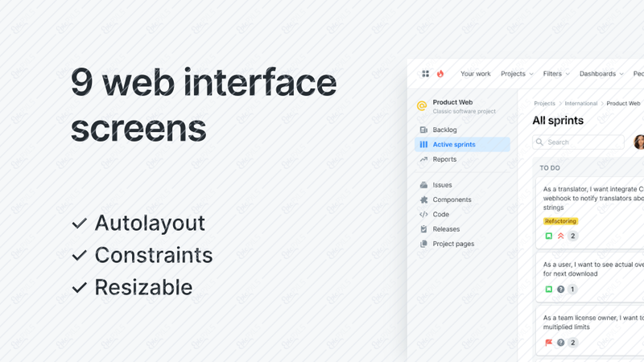Click the yellow Refactoring label tag
This screenshot has width=644, height=362.
coord(560,221)
